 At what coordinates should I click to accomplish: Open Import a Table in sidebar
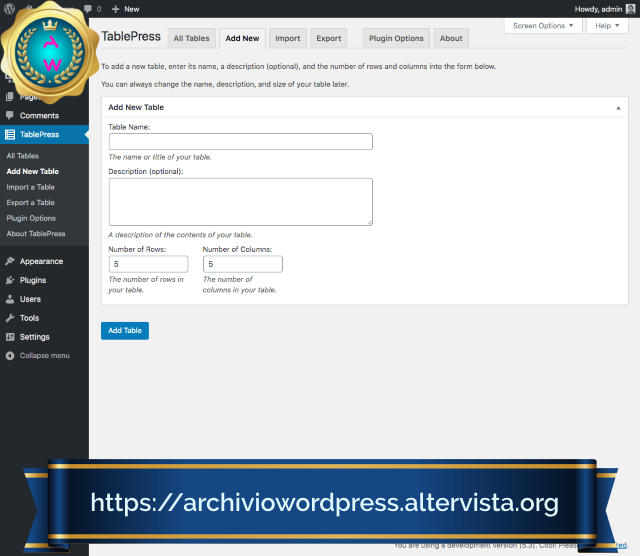31,187
